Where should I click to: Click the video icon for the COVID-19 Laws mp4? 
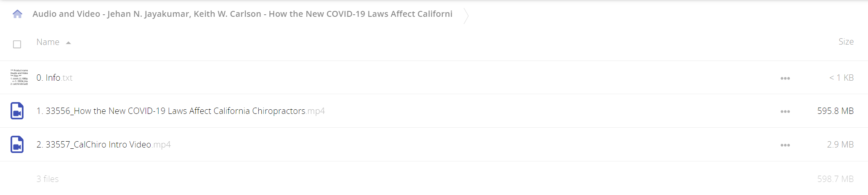(17, 111)
